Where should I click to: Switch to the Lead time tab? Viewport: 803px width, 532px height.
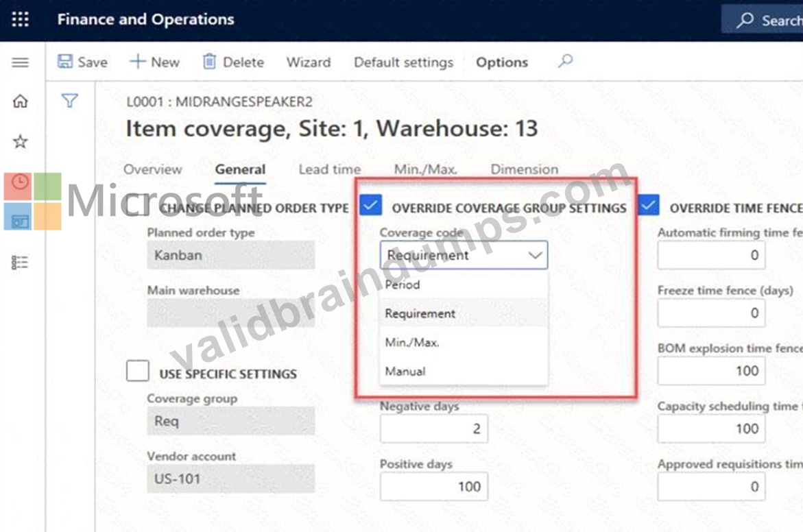pyautogui.click(x=330, y=169)
